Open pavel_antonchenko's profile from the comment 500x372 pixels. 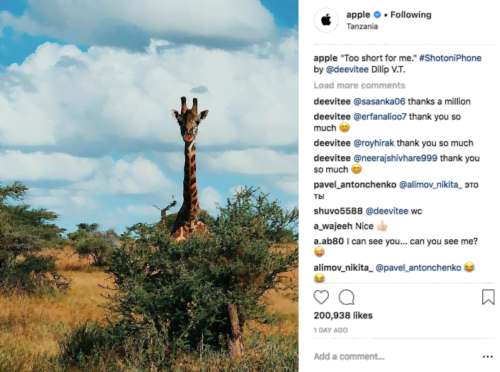point(355,185)
